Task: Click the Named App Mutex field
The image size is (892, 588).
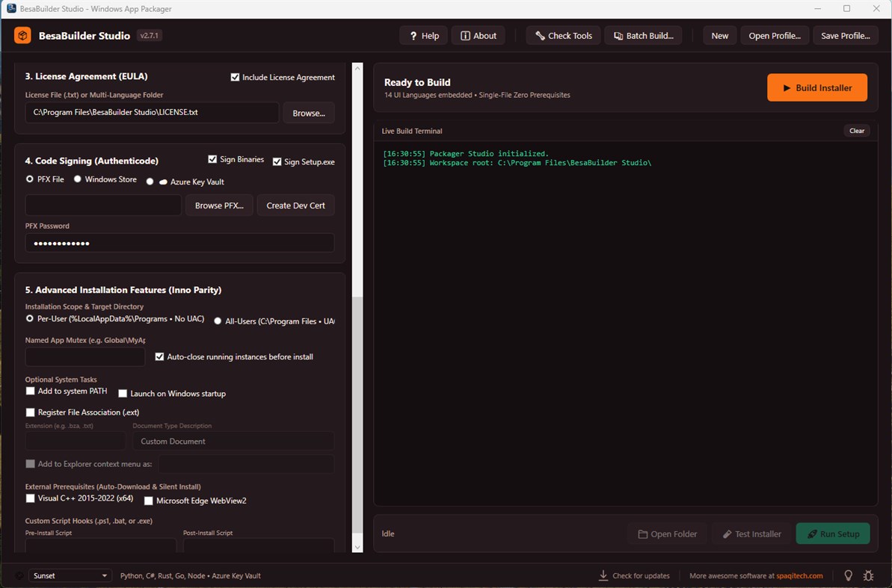Action: click(85, 357)
